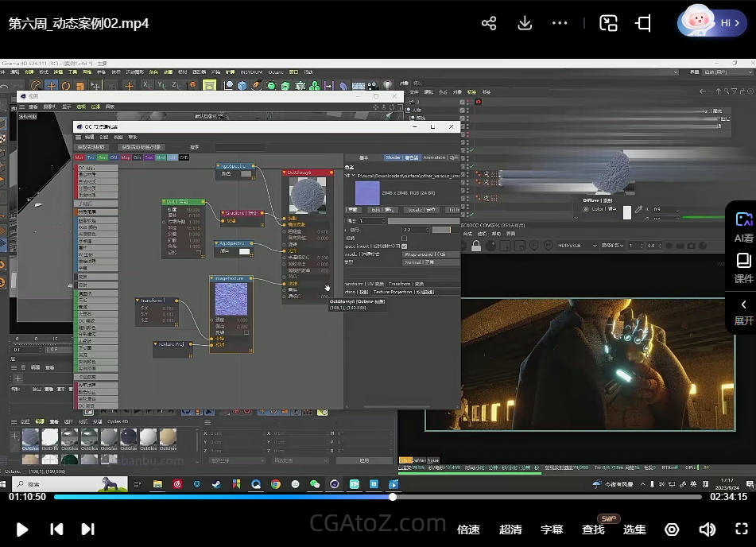Open the 超清 video quality menu
Screen dimensions: 756x547
(x=510, y=530)
